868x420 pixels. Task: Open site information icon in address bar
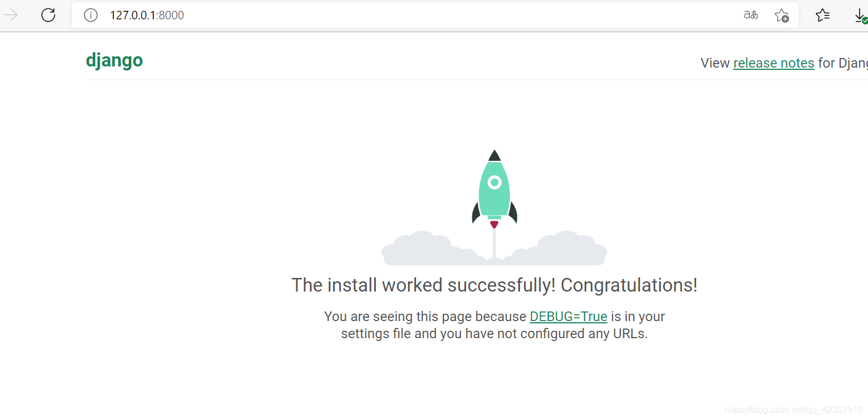tap(91, 15)
